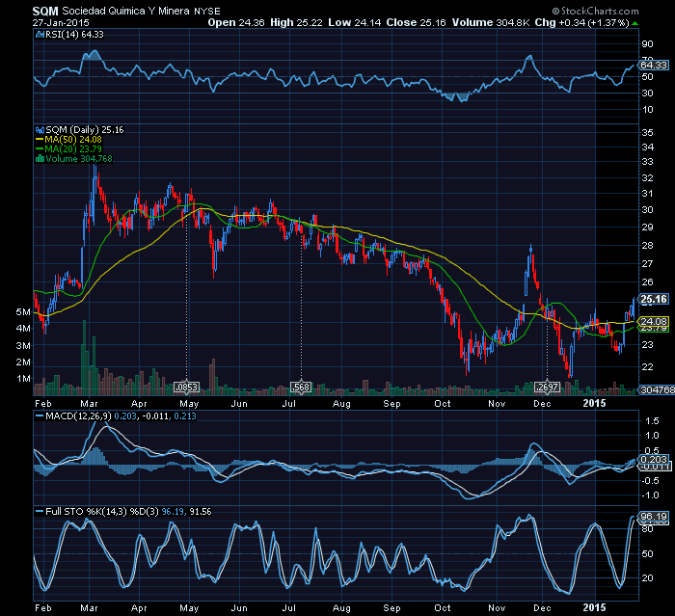Click the MA(50) 24.08 legend text
The height and width of the screenshot is (616, 675).
pos(73,140)
